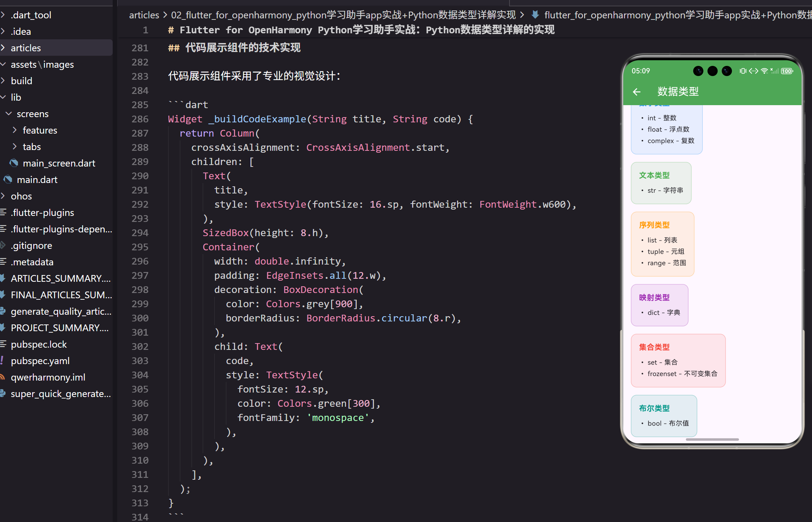
Task: Click the Python icon beside generate_quality_artic file
Action: click(3, 311)
